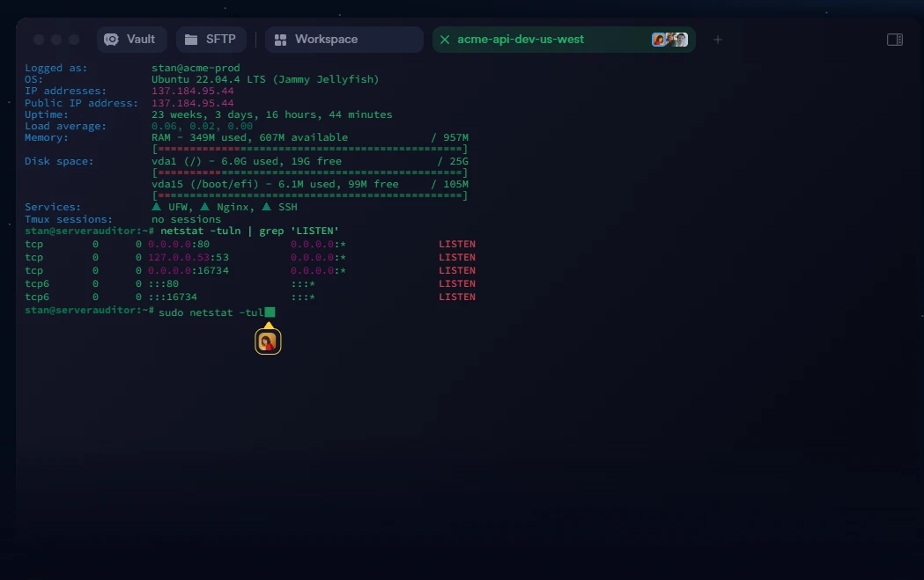This screenshot has height=580, width=924.
Task: Click the '0.0.0.0:80' local address
Action: pyautogui.click(x=179, y=244)
